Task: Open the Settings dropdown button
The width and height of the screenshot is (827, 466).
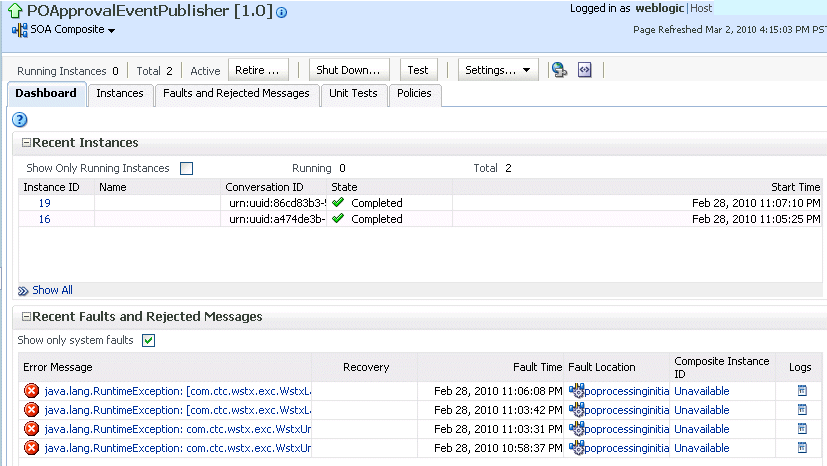Action: 498,70
